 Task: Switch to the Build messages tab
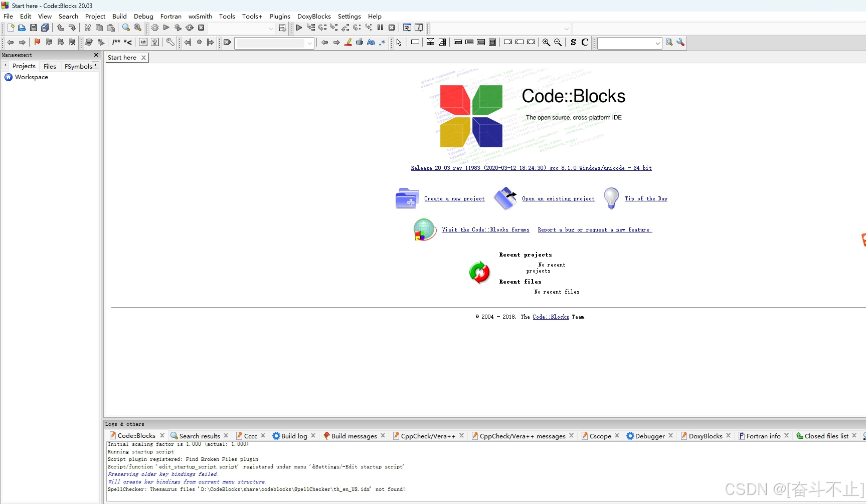tap(354, 436)
